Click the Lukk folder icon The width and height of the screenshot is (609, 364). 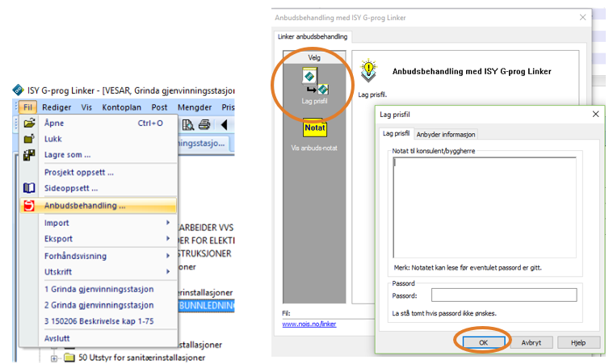29,139
